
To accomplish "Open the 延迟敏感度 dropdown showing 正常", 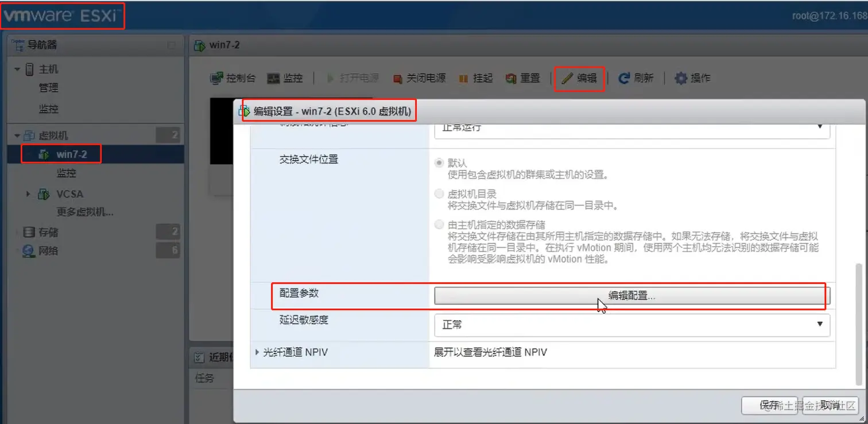I will (632, 325).
